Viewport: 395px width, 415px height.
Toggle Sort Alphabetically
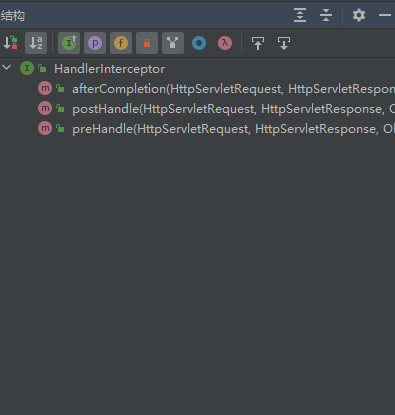click(36, 43)
